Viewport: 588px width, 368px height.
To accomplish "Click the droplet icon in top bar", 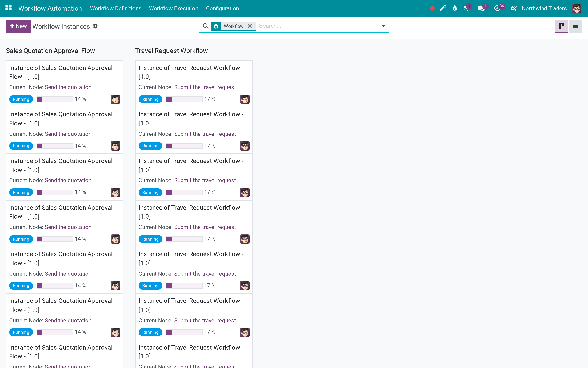I will point(455,8).
